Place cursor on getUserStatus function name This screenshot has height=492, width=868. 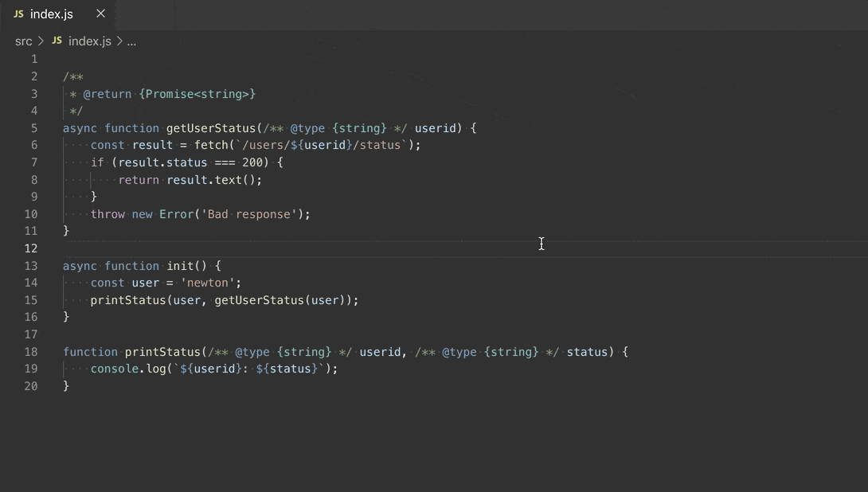210,127
